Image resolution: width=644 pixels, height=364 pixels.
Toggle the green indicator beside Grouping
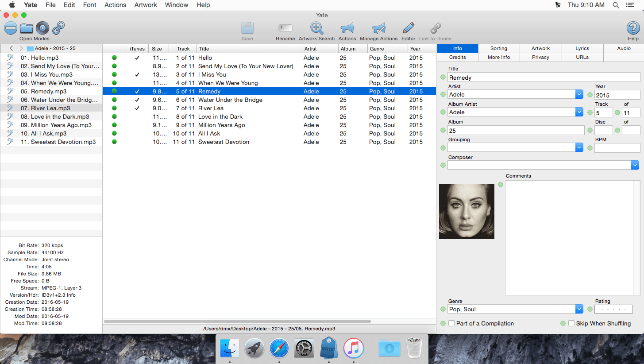pos(443,147)
